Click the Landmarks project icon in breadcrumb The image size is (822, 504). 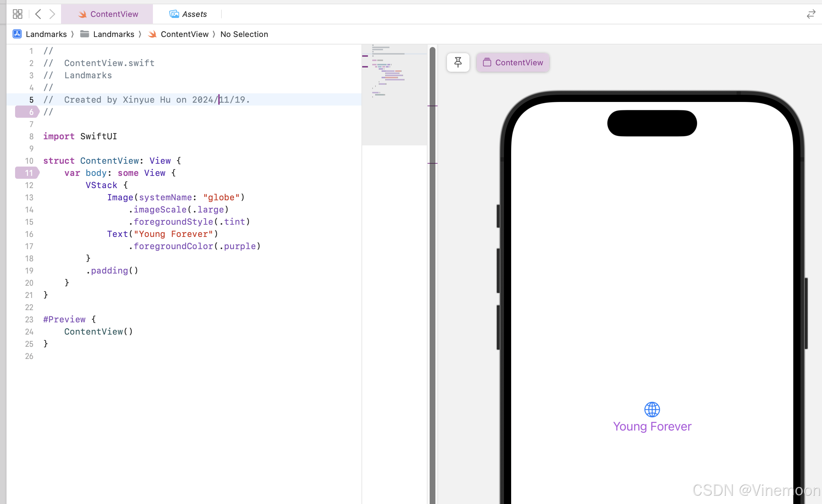[17, 34]
